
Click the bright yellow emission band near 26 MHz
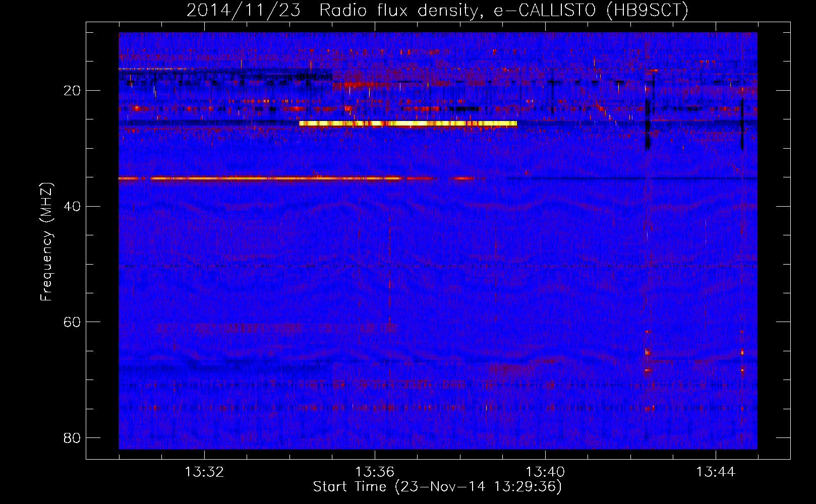pos(408,123)
